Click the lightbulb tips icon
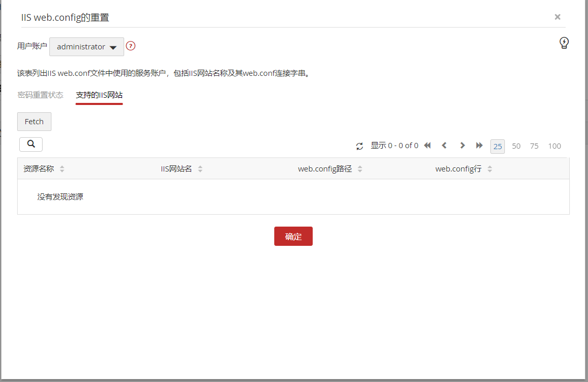Image resolution: width=588 pixels, height=382 pixels. tap(564, 43)
